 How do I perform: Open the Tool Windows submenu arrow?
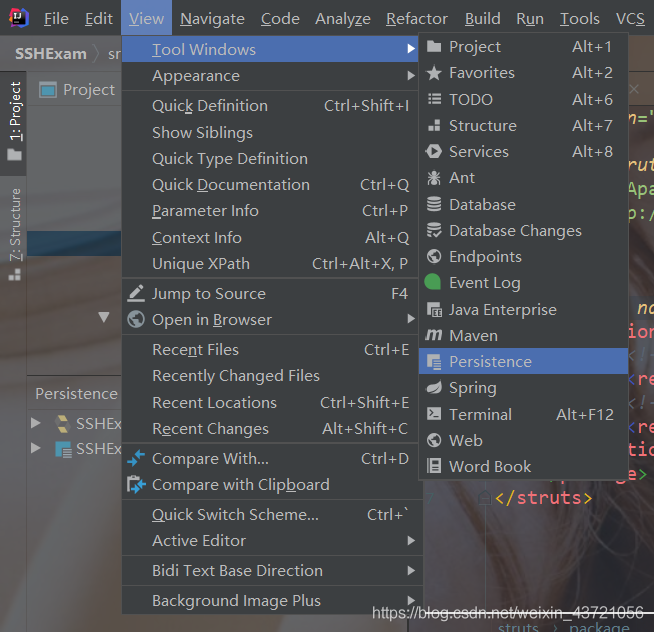tap(411, 49)
